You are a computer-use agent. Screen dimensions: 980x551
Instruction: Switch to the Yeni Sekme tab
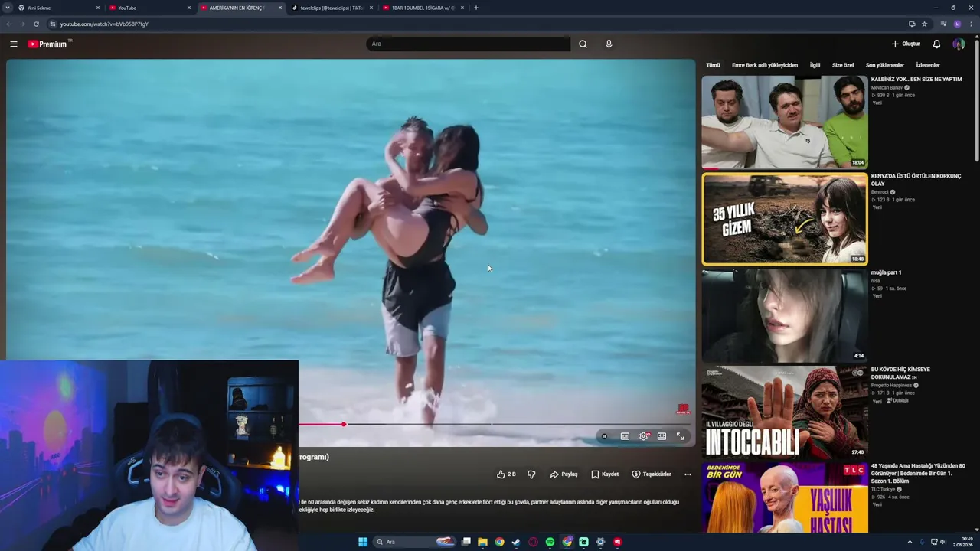pyautogui.click(x=60, y=8)
